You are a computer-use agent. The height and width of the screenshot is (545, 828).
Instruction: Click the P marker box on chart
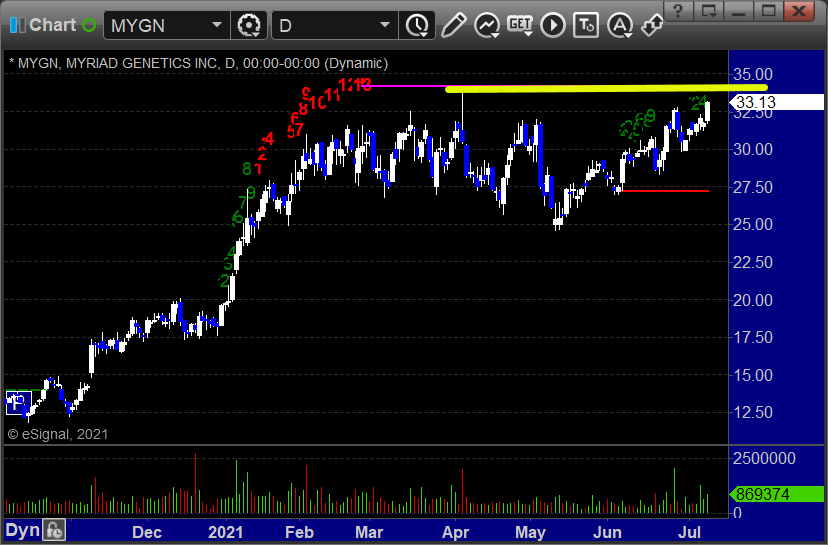tap(17, 403)
